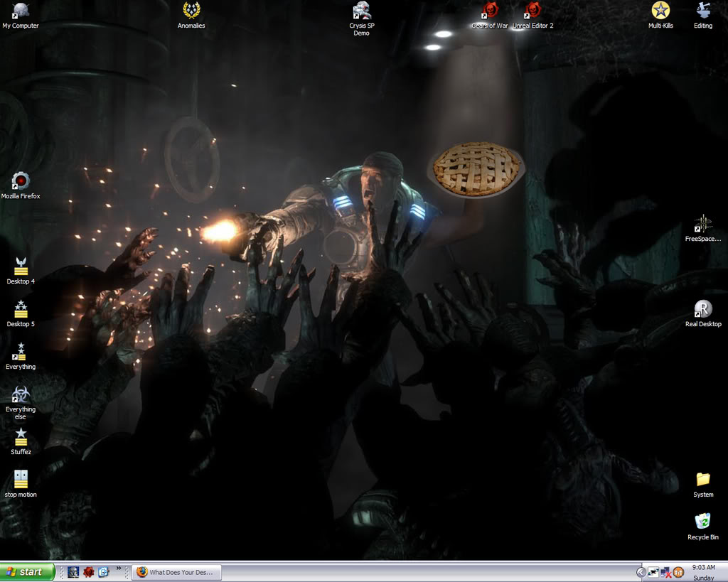Launch the Gears of War shortcut
Screen dimensions: 728x582
(489, 16)
